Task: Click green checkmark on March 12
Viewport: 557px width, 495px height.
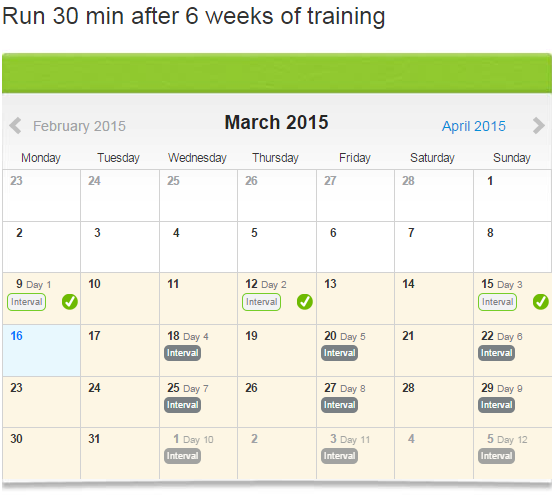Action: tap(305, 302)
